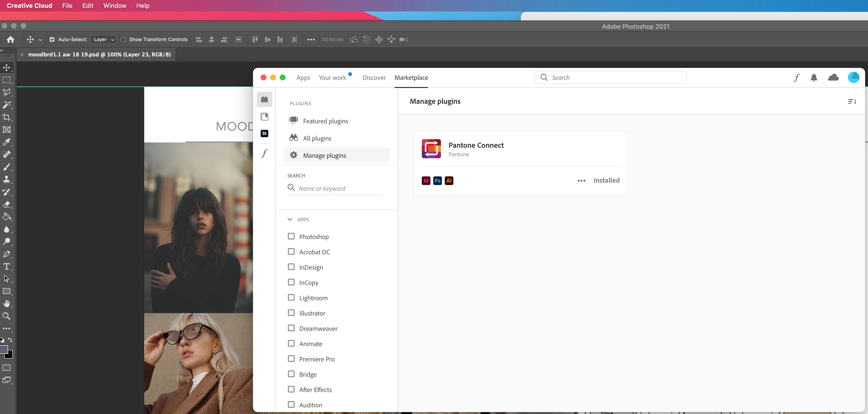
Task: Click the notifications bell icon
Action: (814, 78)
